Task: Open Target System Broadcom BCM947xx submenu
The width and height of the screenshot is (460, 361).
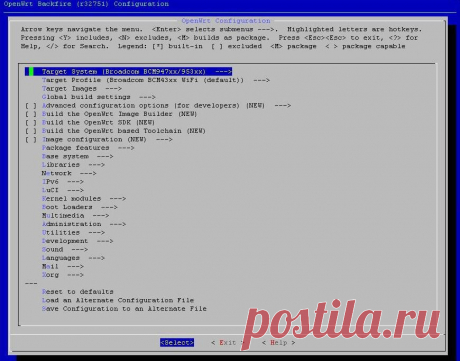Action: tap(128, 72)
